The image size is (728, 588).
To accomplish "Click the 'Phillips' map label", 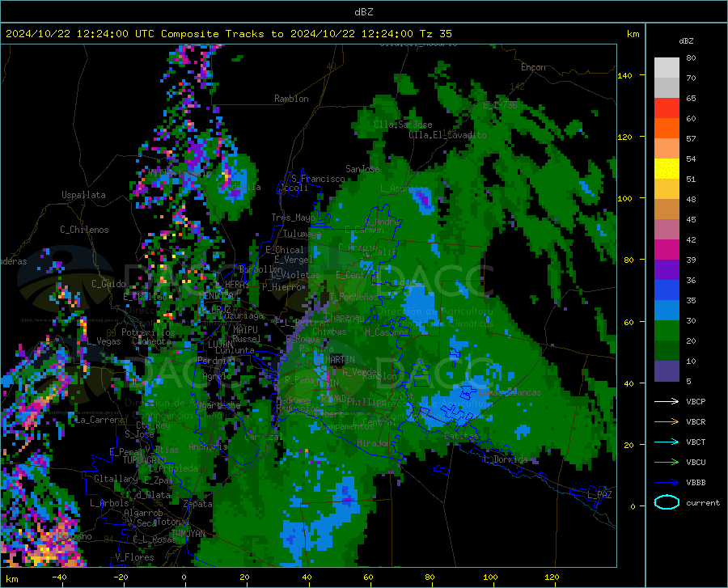I will click(x=366, y=401).
